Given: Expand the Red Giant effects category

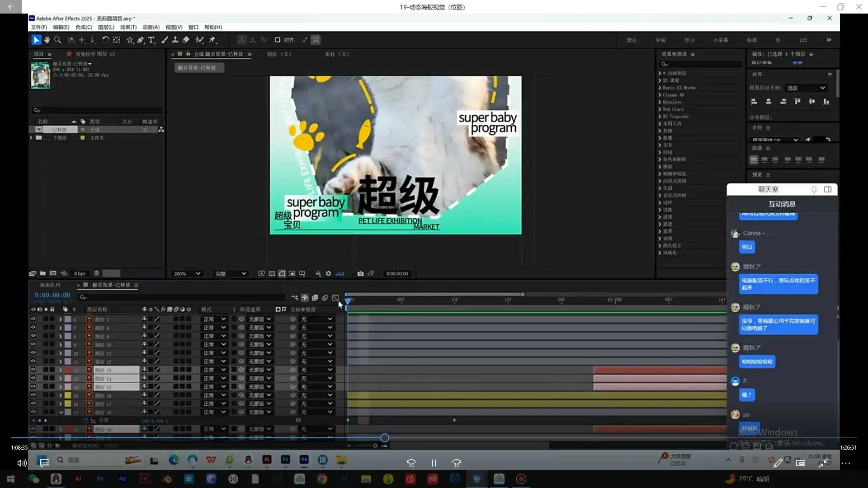Looking at the screenshot, I should 660,109.
